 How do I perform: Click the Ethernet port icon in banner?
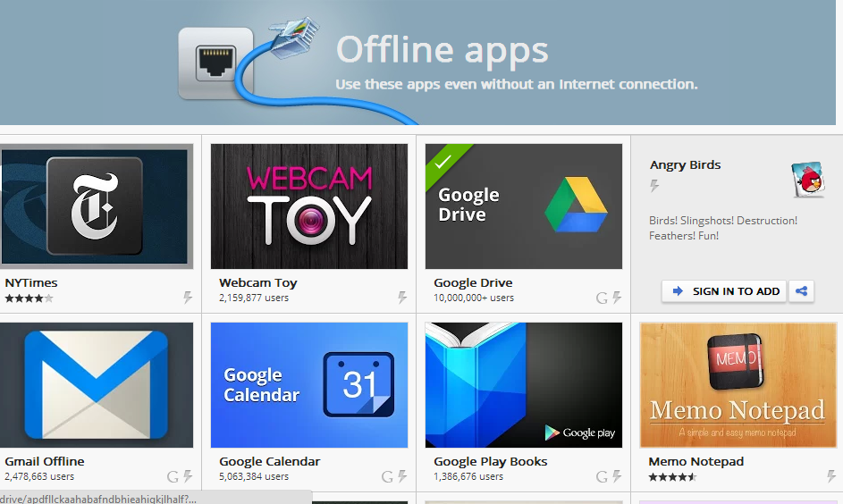tap(215, 63)
